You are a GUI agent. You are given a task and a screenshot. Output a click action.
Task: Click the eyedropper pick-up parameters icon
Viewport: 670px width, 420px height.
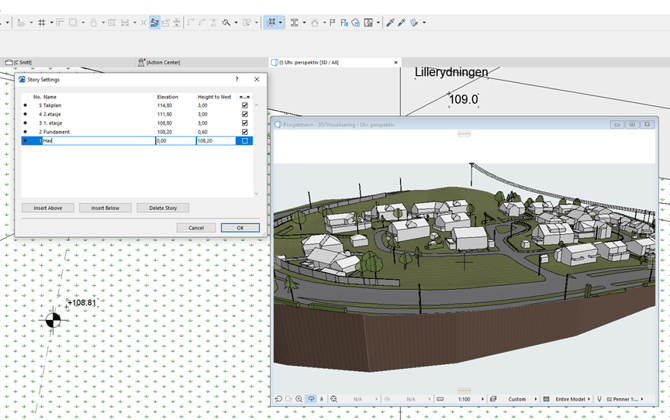[x=390, y=22]
